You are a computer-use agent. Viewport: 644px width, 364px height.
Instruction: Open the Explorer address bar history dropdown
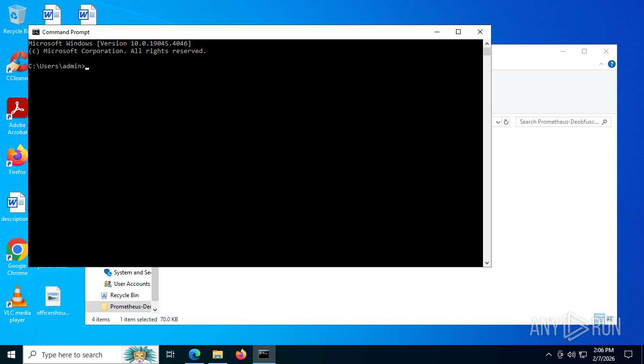click(498, 122)
